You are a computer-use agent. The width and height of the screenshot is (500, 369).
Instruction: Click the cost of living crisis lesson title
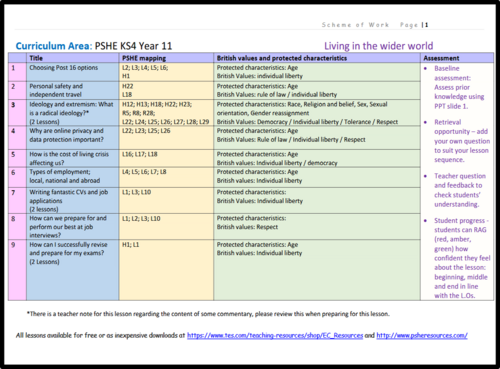(69, 158)
